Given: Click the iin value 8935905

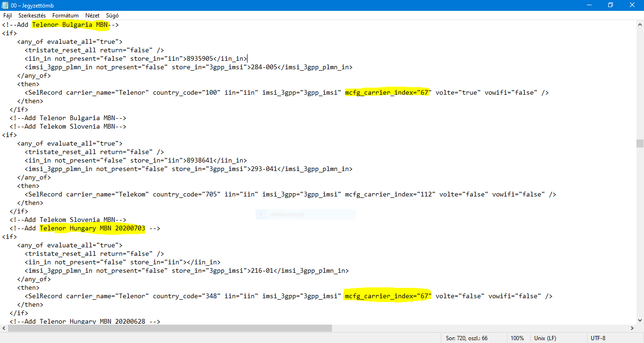Looking at the screenshot, I should (x=200, y=59).
